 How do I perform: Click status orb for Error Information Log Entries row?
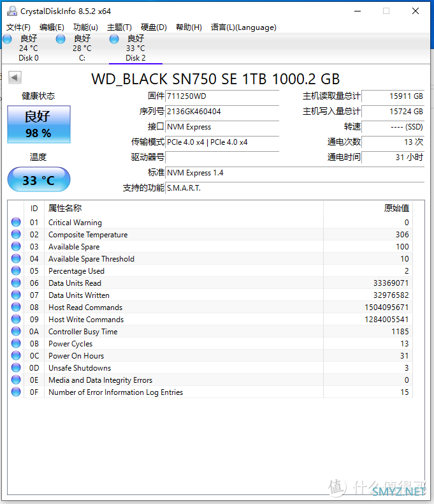pyautogui.click(x=16, y=392)
